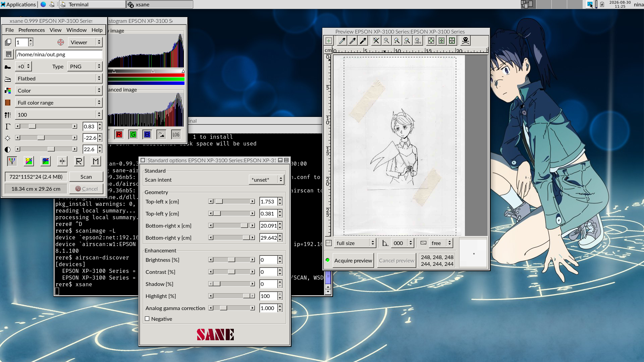The width and height of the screenshot is (644, 362).
Task: Open the File menu in xsane
Action: (10, 30)
